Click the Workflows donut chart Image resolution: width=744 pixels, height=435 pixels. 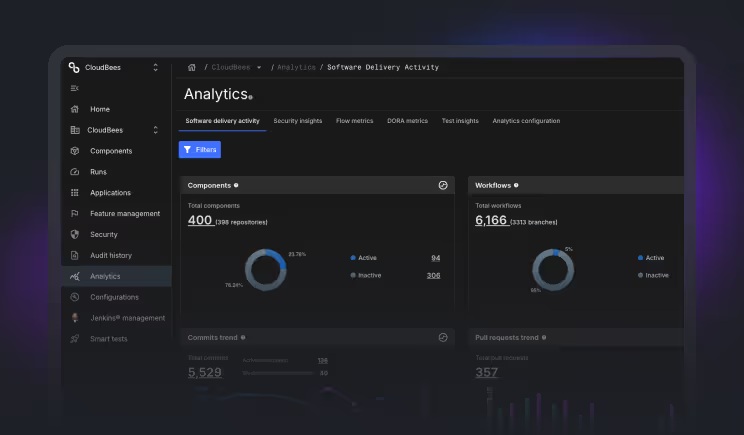(553, 270)
